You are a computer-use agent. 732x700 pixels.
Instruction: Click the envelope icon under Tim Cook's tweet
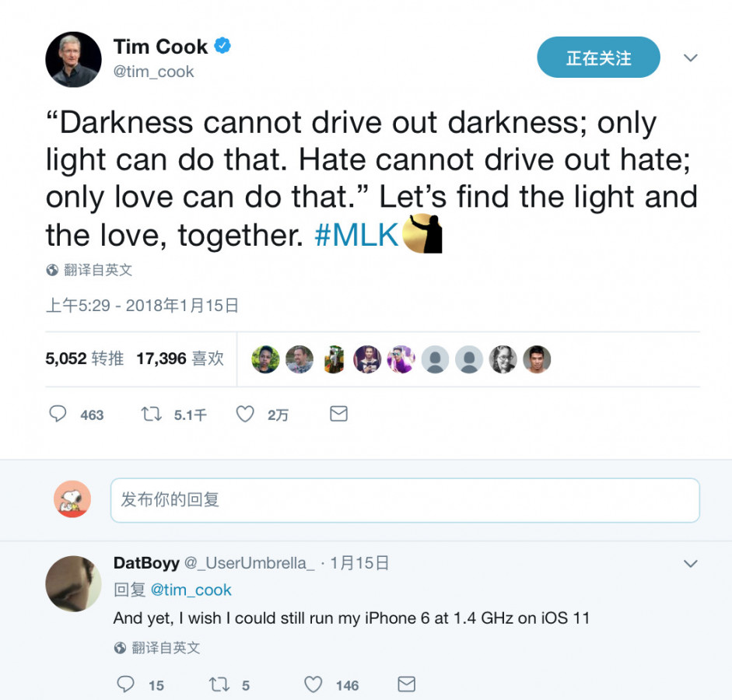point(338,414)
